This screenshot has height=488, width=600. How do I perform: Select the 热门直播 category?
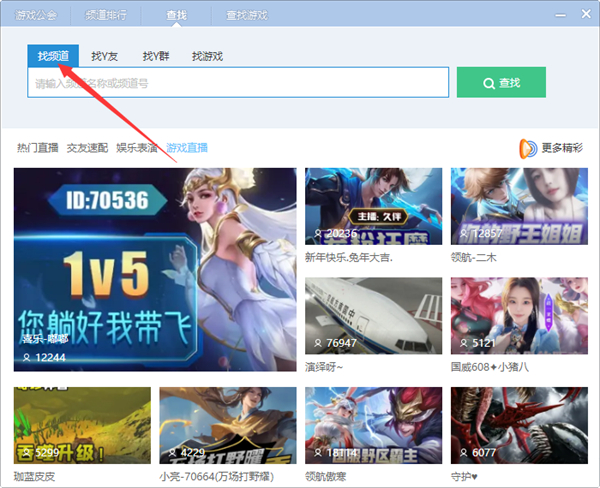click(37, 148)
